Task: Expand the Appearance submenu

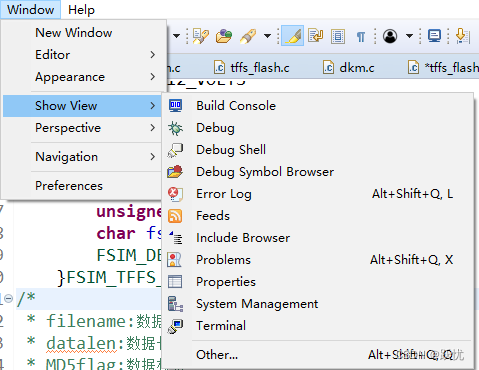Action: click(83, 77)
